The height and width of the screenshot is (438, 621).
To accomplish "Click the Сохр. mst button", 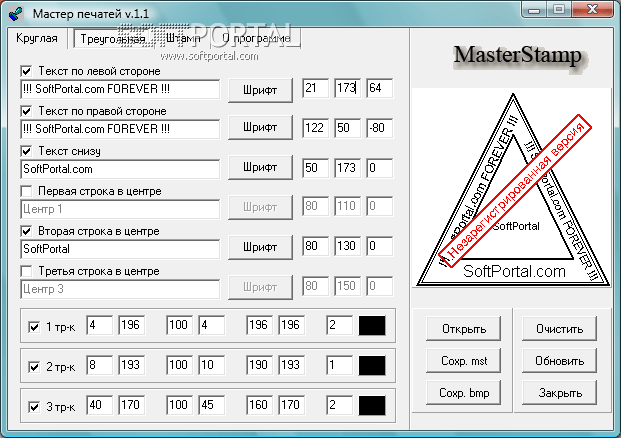I will point(463,361).
